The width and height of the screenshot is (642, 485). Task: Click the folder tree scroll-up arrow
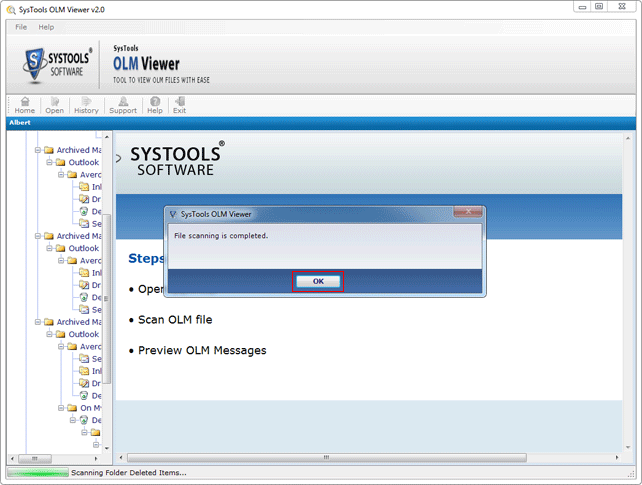107,137
